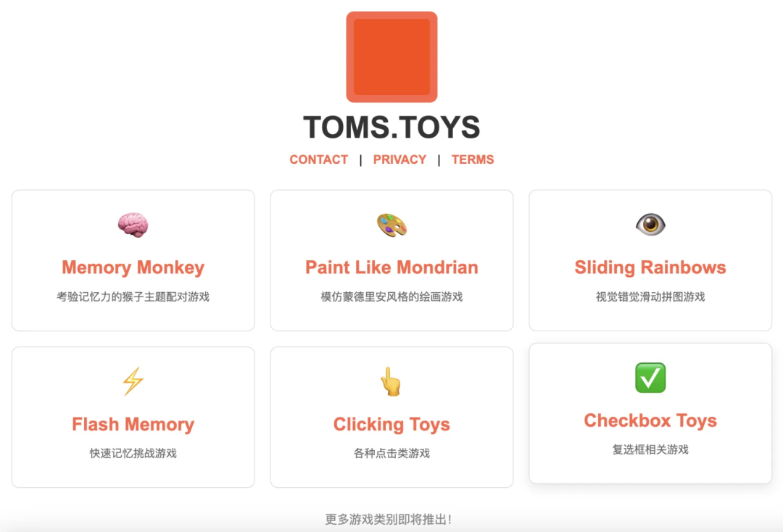Click the paint palette emoji icon
Screen dimensions: 783x532
tap(391, 225)
